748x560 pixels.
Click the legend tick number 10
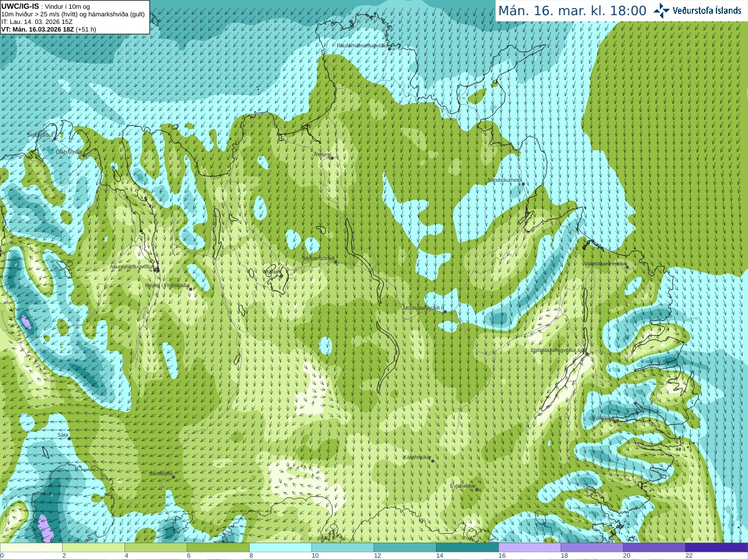tap(315, 556)
